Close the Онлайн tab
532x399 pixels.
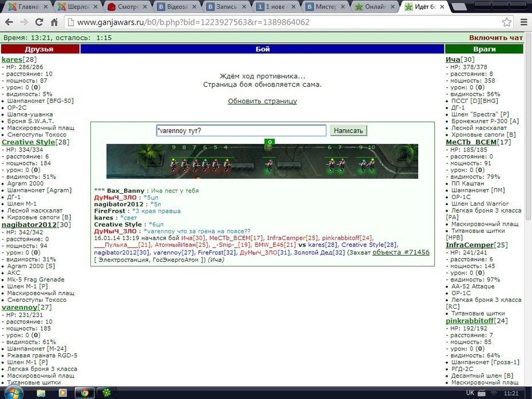pos(392,6)
